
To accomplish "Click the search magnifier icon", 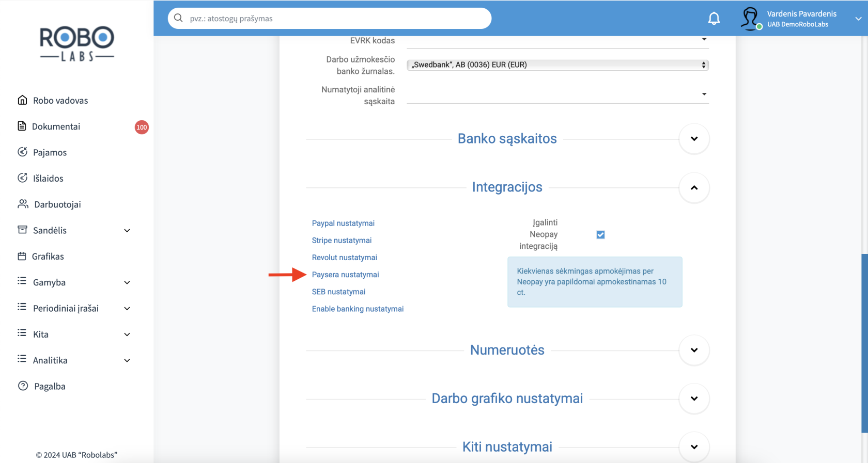I will coord(178,18).
